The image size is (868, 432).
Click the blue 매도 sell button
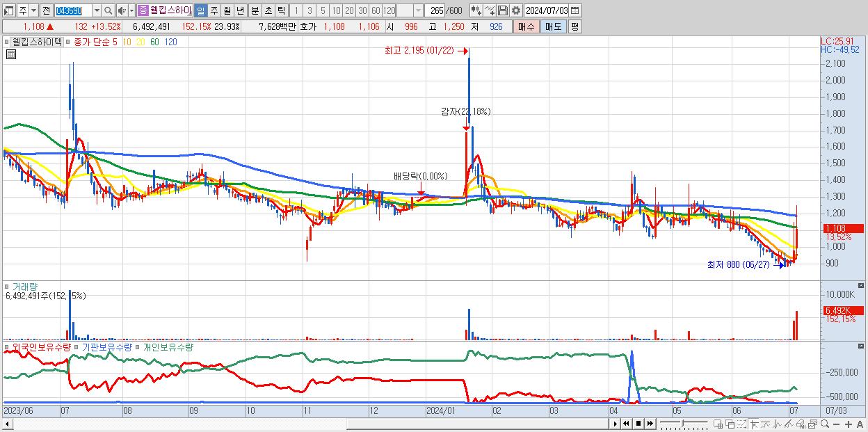tap(553, 26)
